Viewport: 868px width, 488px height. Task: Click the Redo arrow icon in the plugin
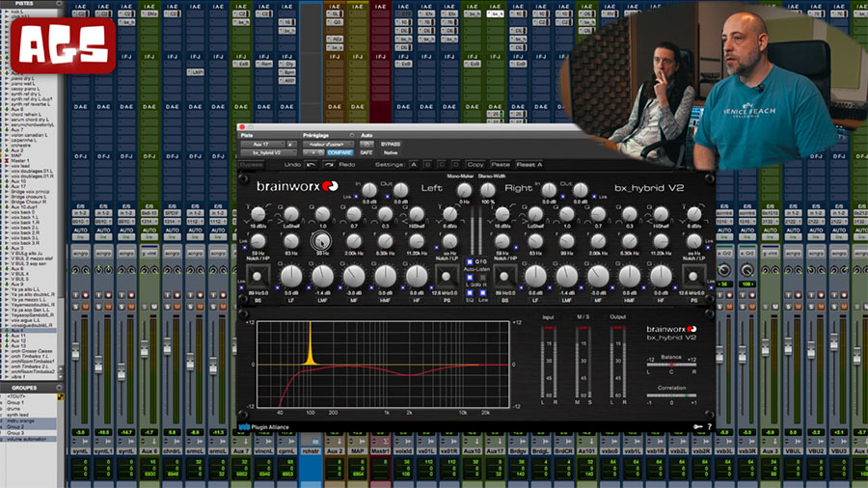[329, 164]
